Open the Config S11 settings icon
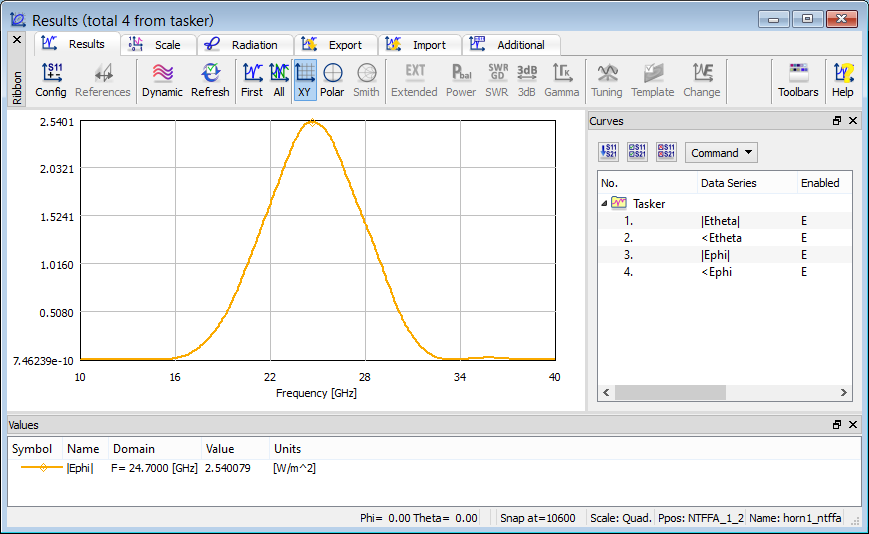The height and width of the screenshot is (534, 869). point(51,80)
